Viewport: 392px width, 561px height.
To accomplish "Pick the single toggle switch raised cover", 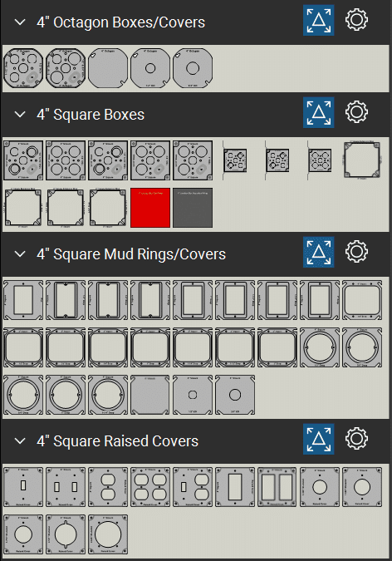I will [23, 486].
